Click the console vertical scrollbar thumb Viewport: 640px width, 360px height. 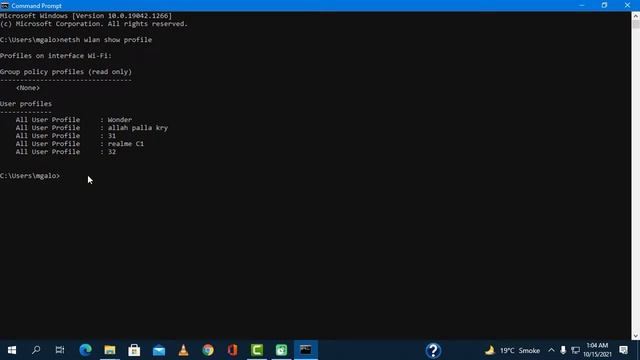click(x=636, y=24)
